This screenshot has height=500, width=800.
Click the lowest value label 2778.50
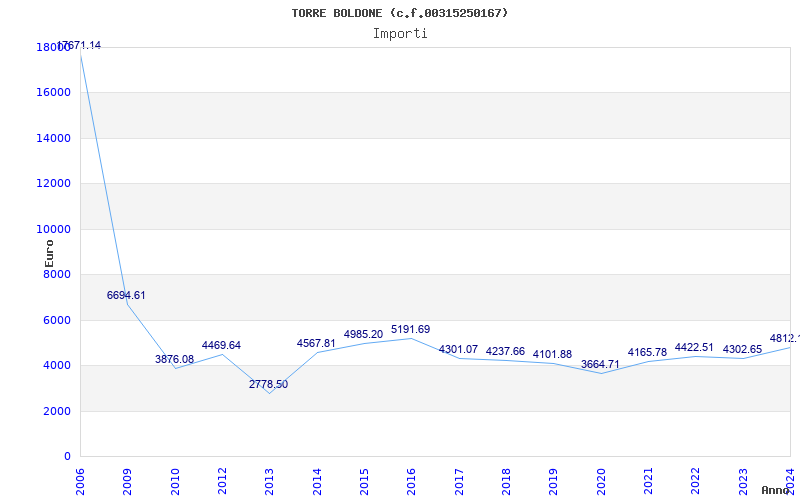click(268, 385)
